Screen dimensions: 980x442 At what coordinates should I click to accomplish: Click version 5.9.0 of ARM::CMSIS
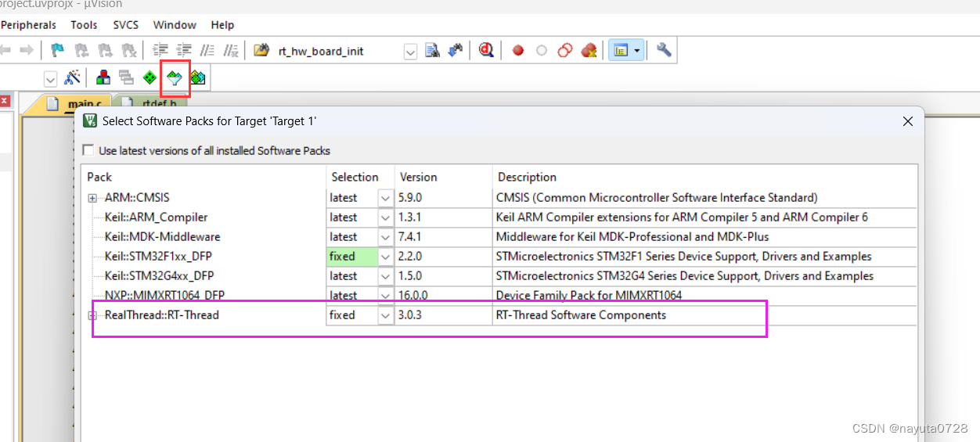(411, 198)
